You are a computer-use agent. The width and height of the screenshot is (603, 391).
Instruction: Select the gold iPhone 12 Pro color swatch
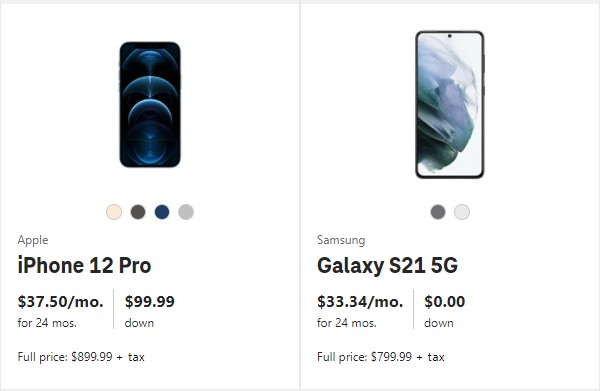tap(114, 212)
